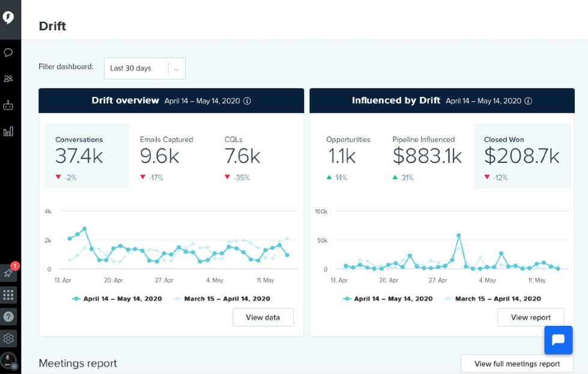
Task: Open the app grid icon in sidebar
Action: pos(8,295)
